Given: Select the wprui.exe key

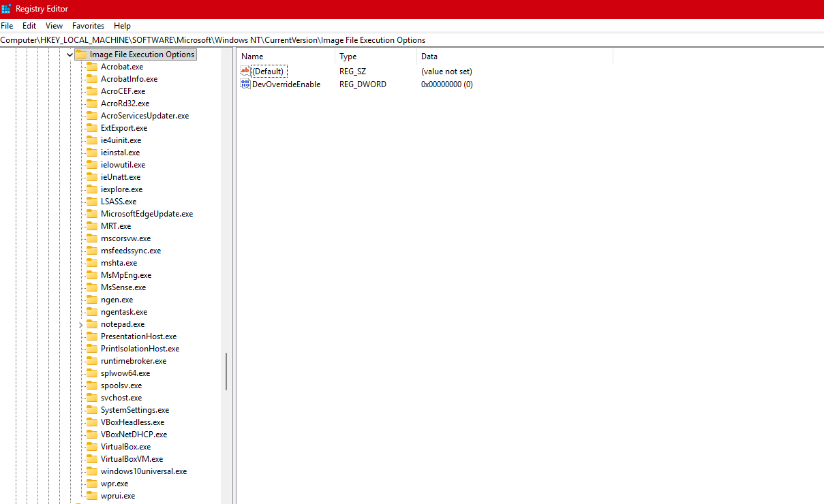Looking at the screenshot, I should point(118,496).
